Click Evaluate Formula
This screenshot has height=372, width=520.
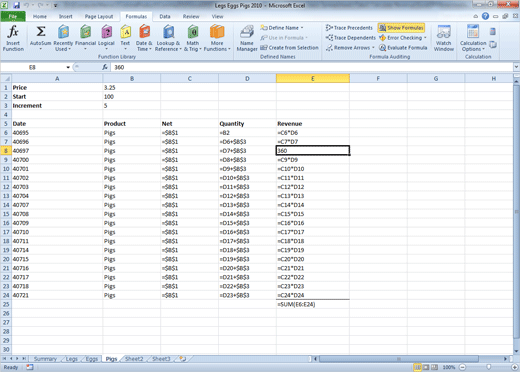point(403,48)
